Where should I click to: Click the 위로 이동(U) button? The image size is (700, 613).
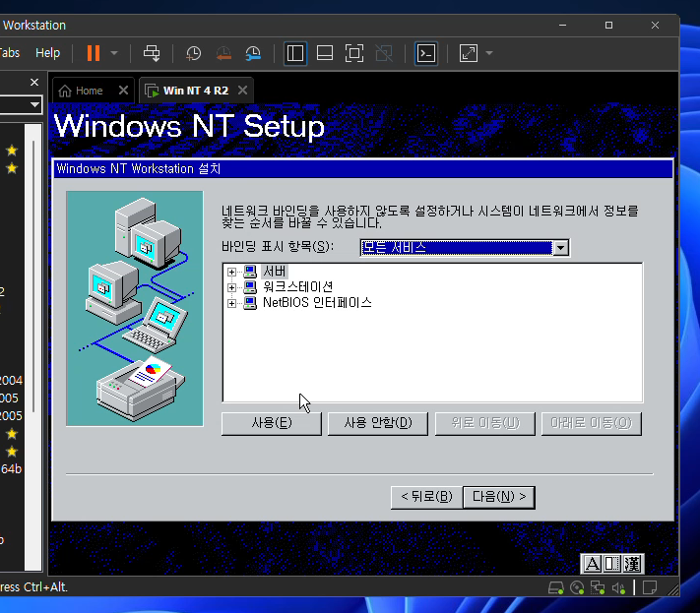coord(484,423)
